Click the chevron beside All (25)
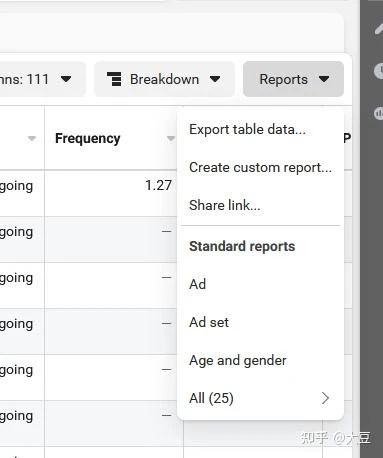Viewport: 383px width, 458px height. [x=325, y=398]
